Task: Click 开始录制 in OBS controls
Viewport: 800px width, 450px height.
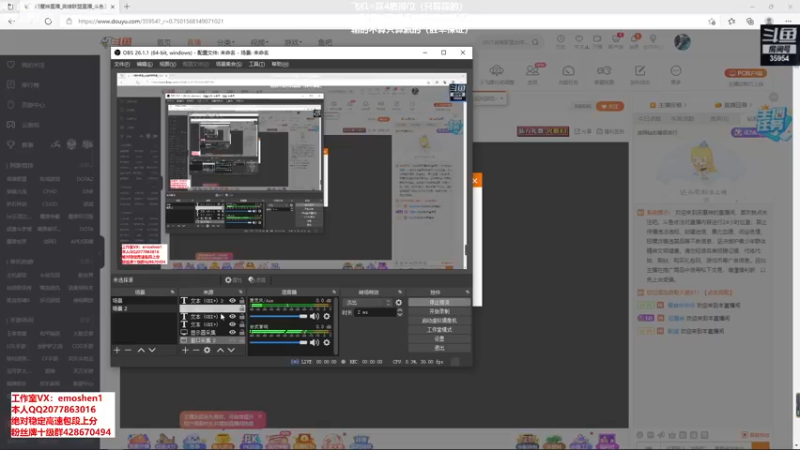Action: click(x=439, y=311)
